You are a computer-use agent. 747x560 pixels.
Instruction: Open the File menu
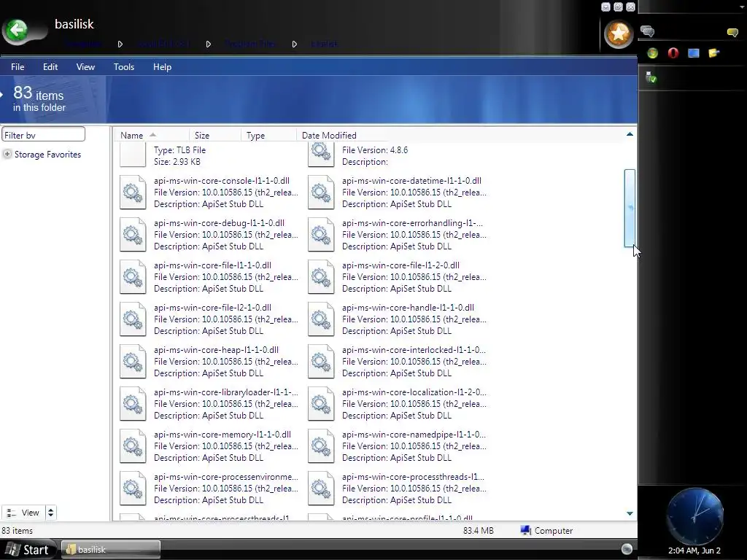[x=18, y=66]
